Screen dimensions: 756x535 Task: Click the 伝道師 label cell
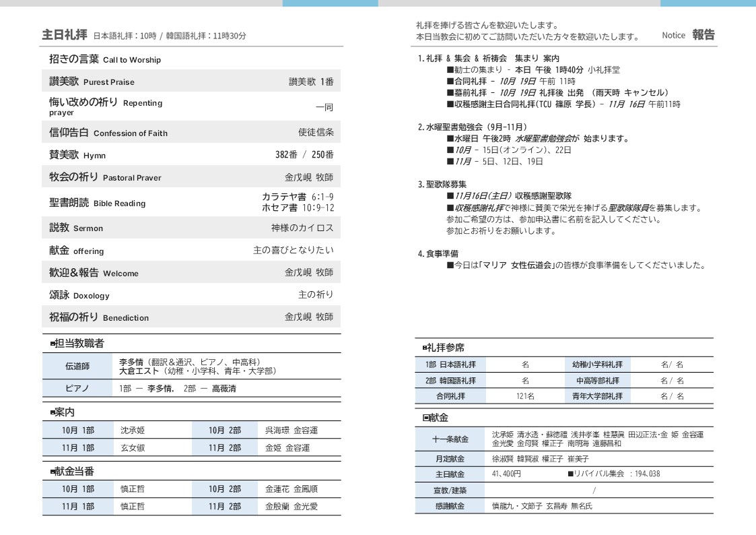pyautogui.click(x=76, y=367)
